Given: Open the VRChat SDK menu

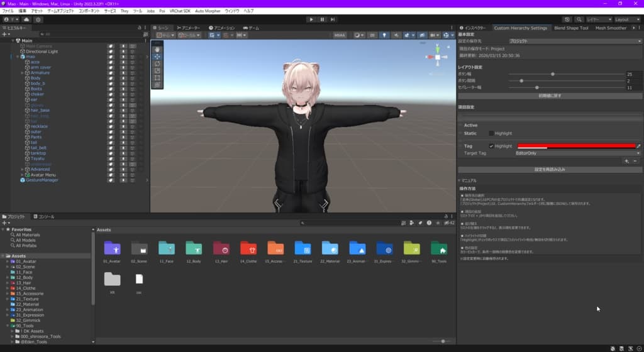Looking at the screenshot, I should (180, 11).
